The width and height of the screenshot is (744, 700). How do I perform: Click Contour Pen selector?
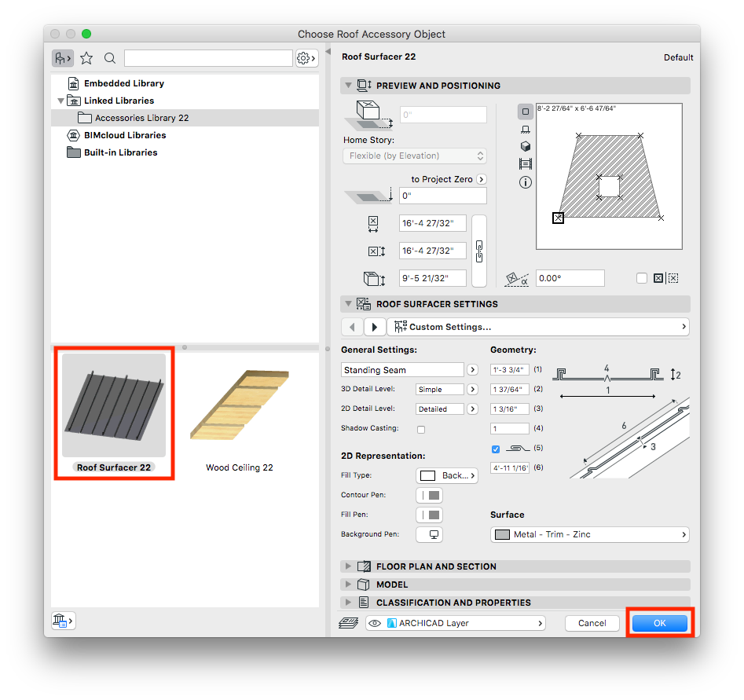point(430,496)
